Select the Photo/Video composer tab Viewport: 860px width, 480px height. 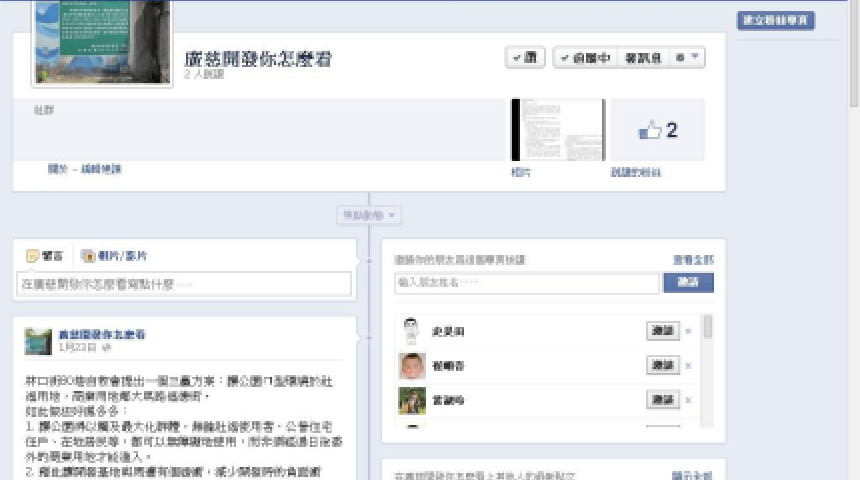[114, 256]
